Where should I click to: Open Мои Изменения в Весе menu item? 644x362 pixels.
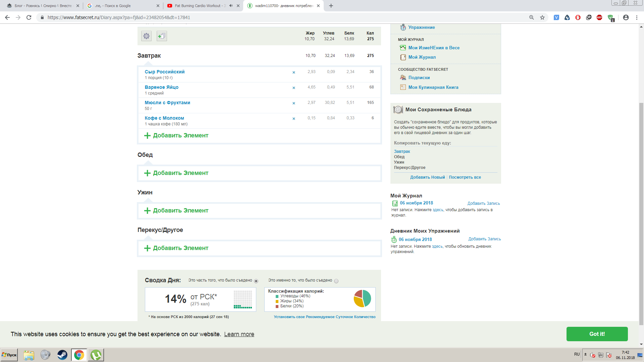(434, 48)
